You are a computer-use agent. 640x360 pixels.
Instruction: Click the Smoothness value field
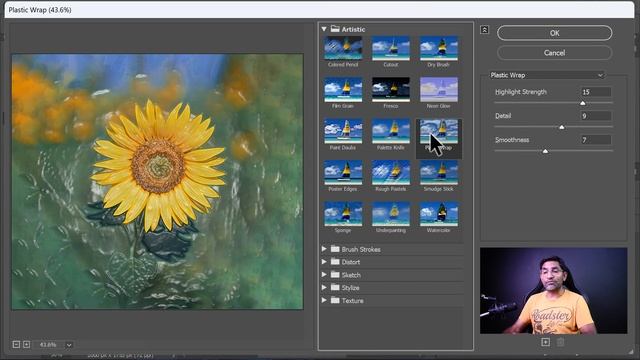pyautogui.click(x=596, y=140)
